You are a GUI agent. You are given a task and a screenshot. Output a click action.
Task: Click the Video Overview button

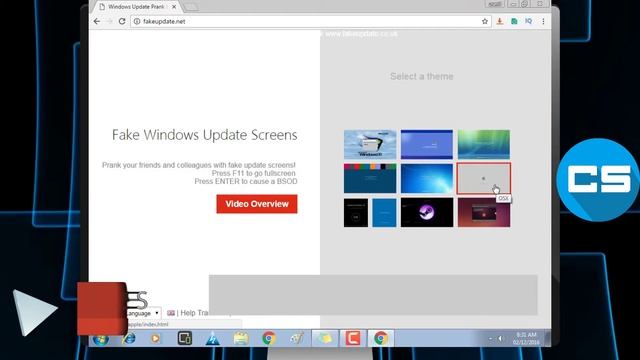[257, 204]
